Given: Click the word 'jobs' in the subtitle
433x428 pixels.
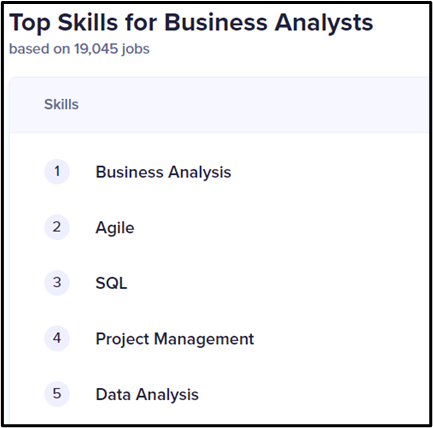Looking at the screenshot, I should tap(135, 49).
